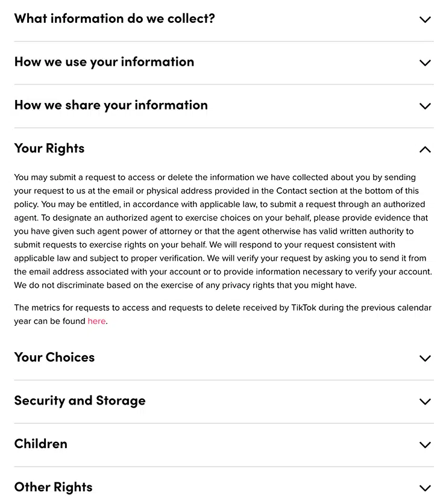Click the down chevron next to Your Choices
The image size is (446, 504).
pos(425,358)
